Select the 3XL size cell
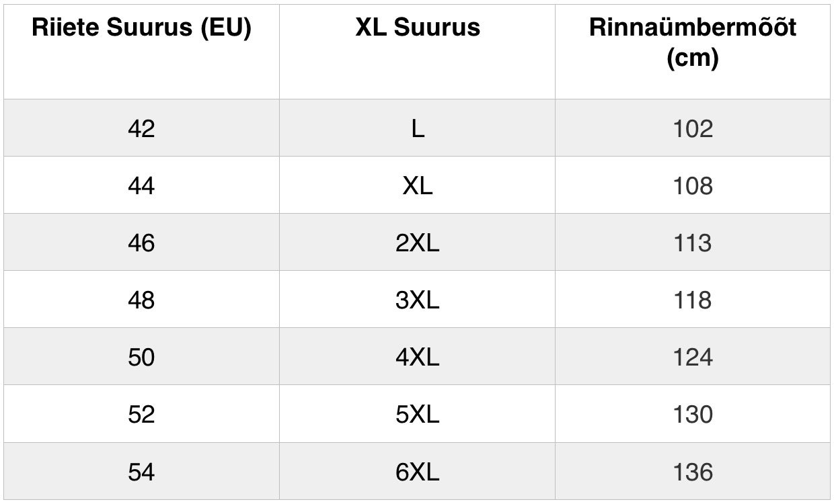The width and height of the screenshot is (834, 504). [x=418, y=300]
